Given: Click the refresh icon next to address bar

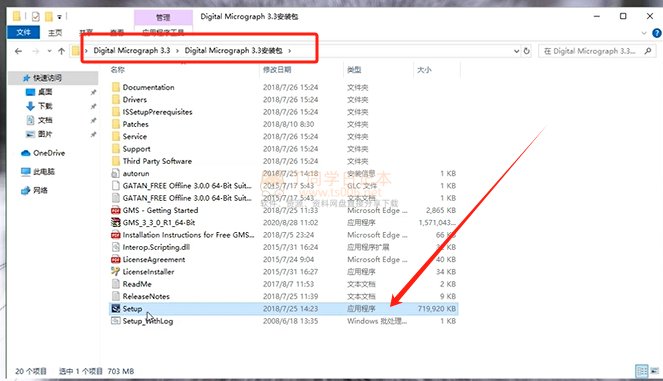Looking at the screenshot, I should click(x=526, y=51).
